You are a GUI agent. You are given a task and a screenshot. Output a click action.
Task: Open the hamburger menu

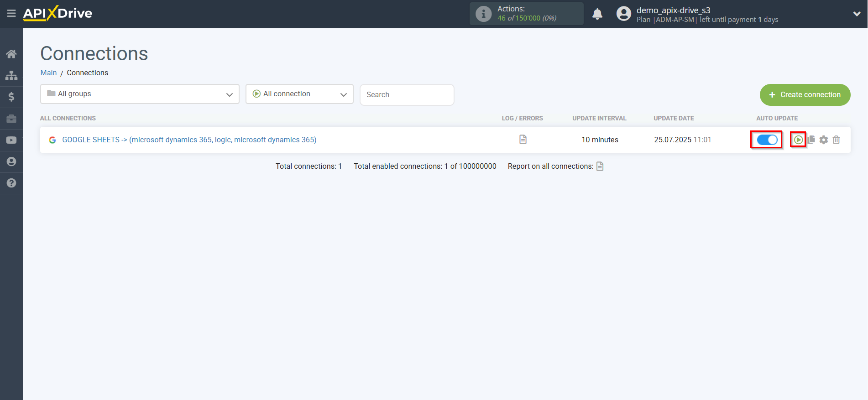pyautogui.click(x=11, y=14)
